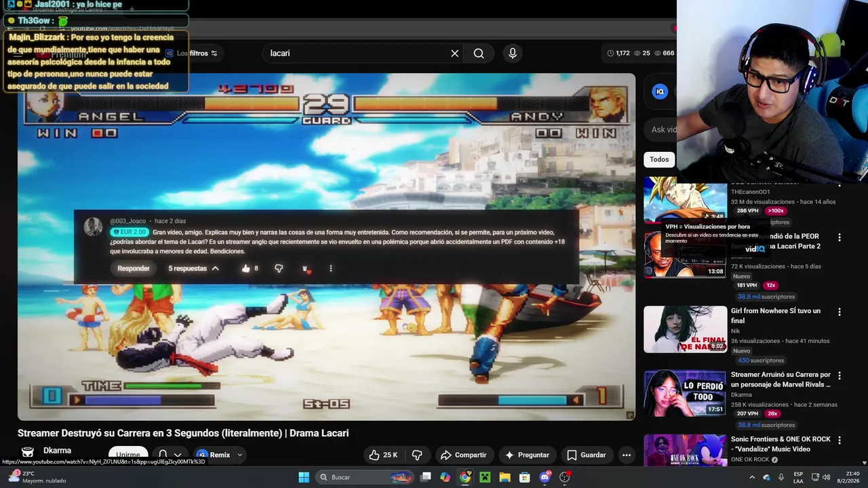Click the 181 VPH stat badge
Screen dimensions: 868x488
[x=747, y=285]
